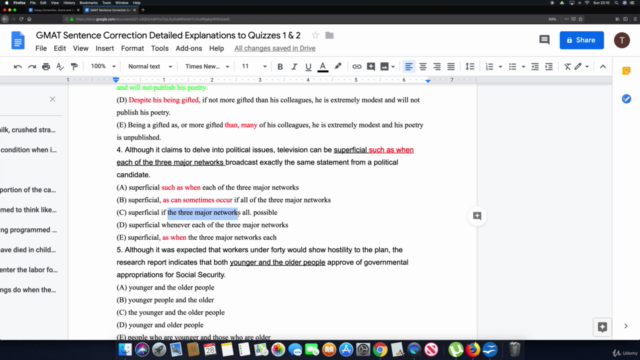Open the editing mode pencil dropdown

582,67
